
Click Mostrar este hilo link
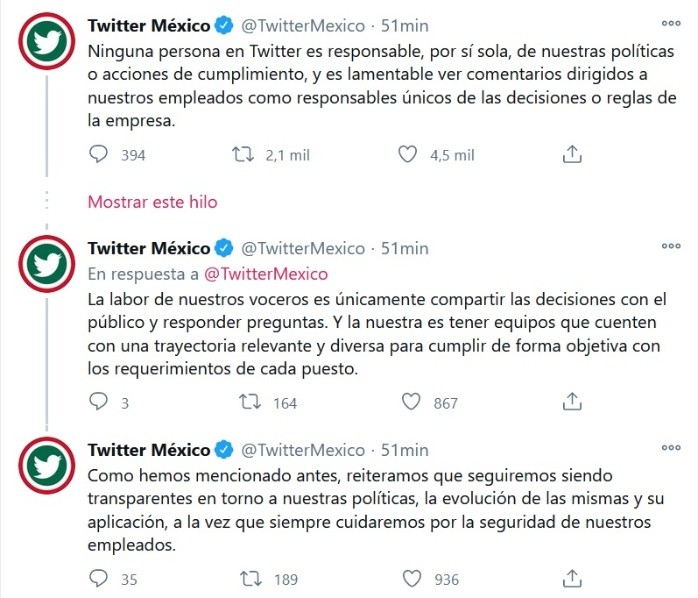pos(152,201)
